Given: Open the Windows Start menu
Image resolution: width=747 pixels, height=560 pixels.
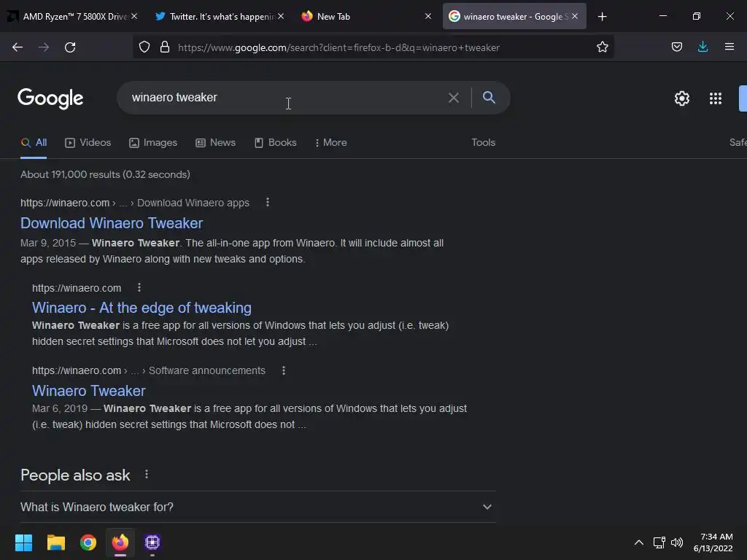Looking at the screenshot, I should pyautogui.click(x=23, y=542).
